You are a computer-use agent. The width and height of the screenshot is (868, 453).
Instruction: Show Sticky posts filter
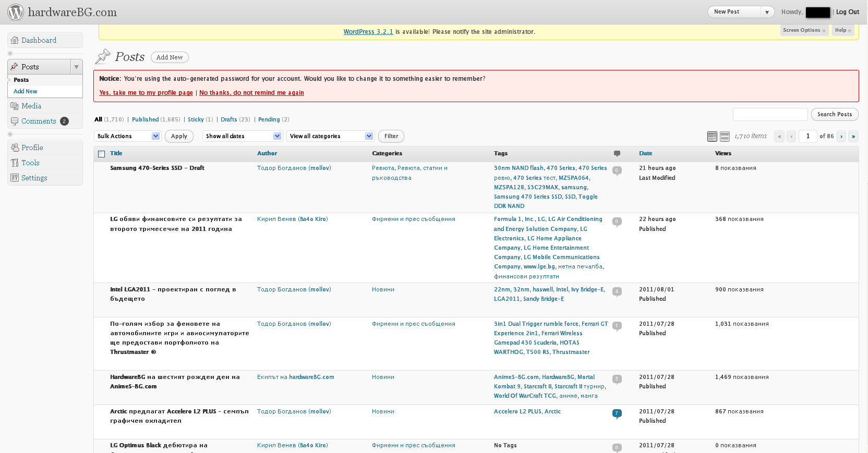pos(196,119)
